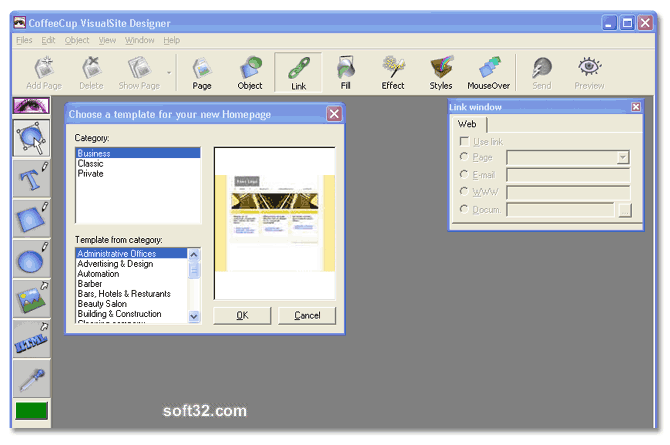The width and height of the screenshot is (670, 445).
Task: Select Business in Category list
Action: 138,153
